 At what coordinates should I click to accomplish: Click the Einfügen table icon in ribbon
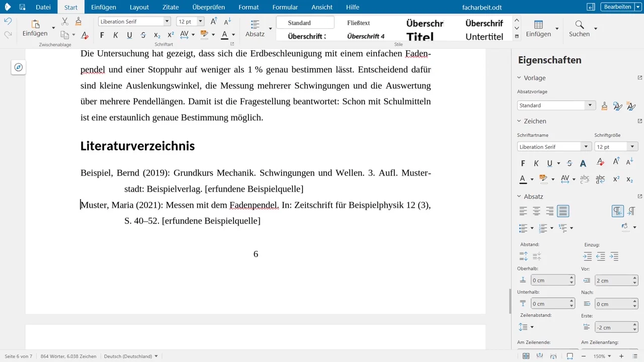tap(538, 25)
